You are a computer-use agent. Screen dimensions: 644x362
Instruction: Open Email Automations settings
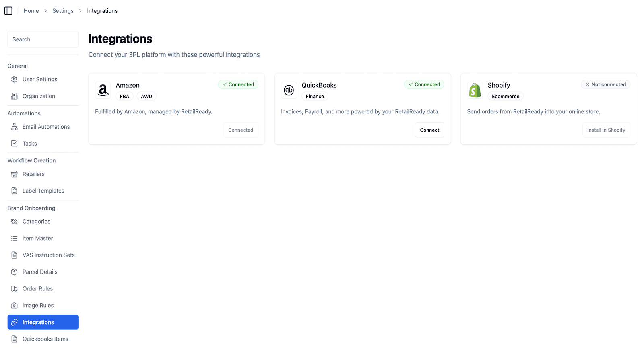click(x=46, y=126)
